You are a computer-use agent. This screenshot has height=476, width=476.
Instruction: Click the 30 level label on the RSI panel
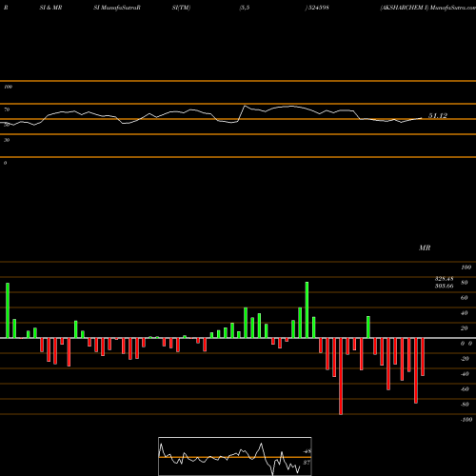tap(7, 140)
